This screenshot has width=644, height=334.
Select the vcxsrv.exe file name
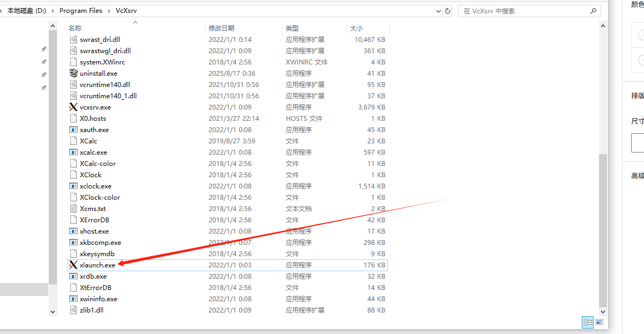[x=95, y=107]
